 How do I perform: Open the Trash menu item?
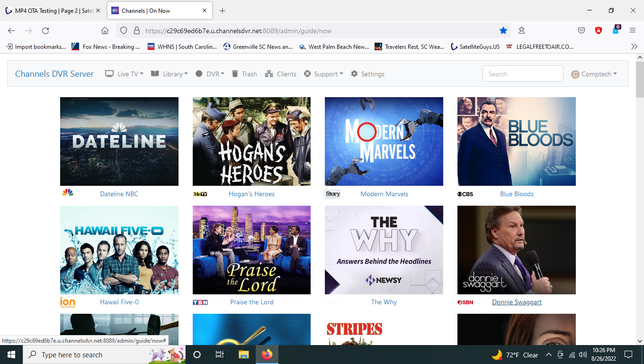click(x=244, y=74)
